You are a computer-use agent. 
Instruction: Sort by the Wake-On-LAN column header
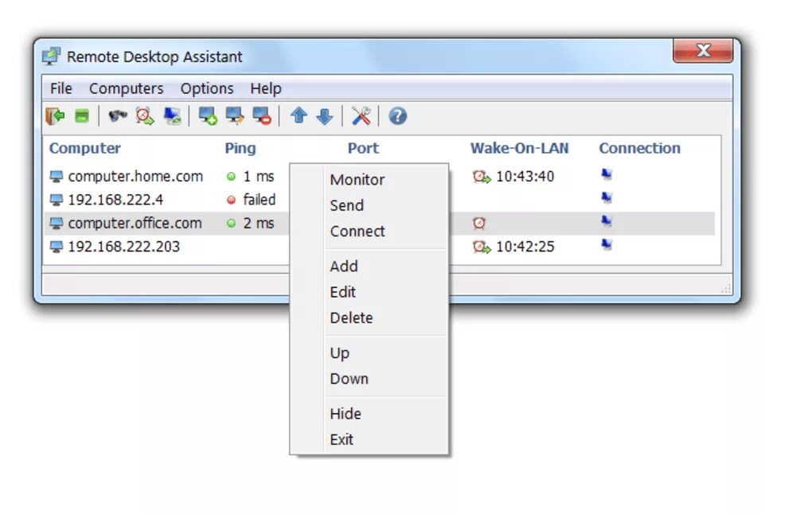click(519, 148)
